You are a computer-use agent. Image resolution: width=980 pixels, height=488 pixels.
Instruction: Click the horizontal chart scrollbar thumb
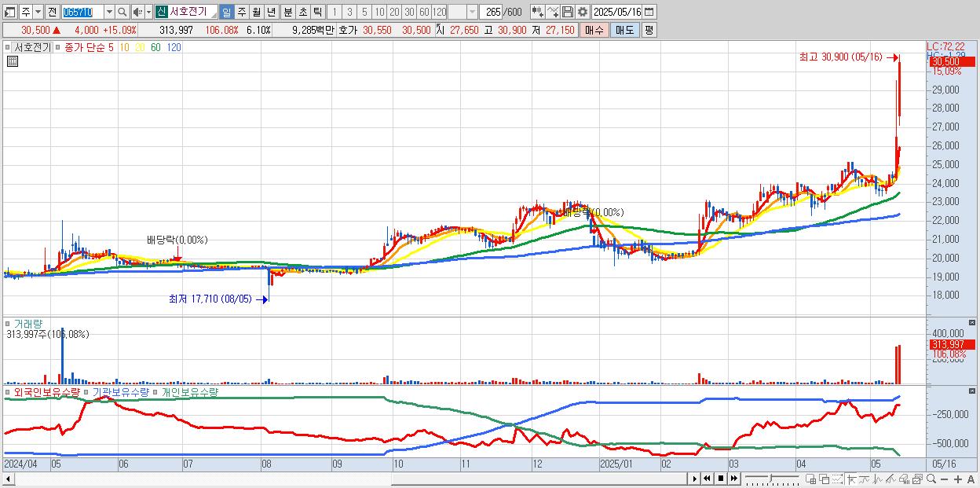point(539,479)
